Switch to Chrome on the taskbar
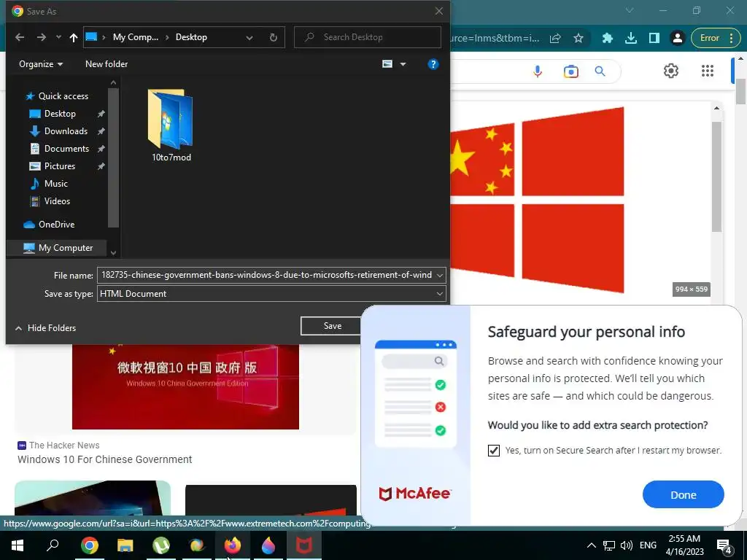Screen dimensions: 747x560 point(89,545)
